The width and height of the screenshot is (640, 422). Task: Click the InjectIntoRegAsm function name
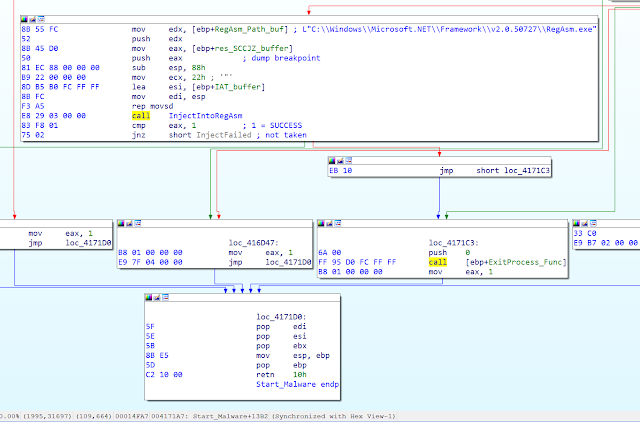(205, 116)
